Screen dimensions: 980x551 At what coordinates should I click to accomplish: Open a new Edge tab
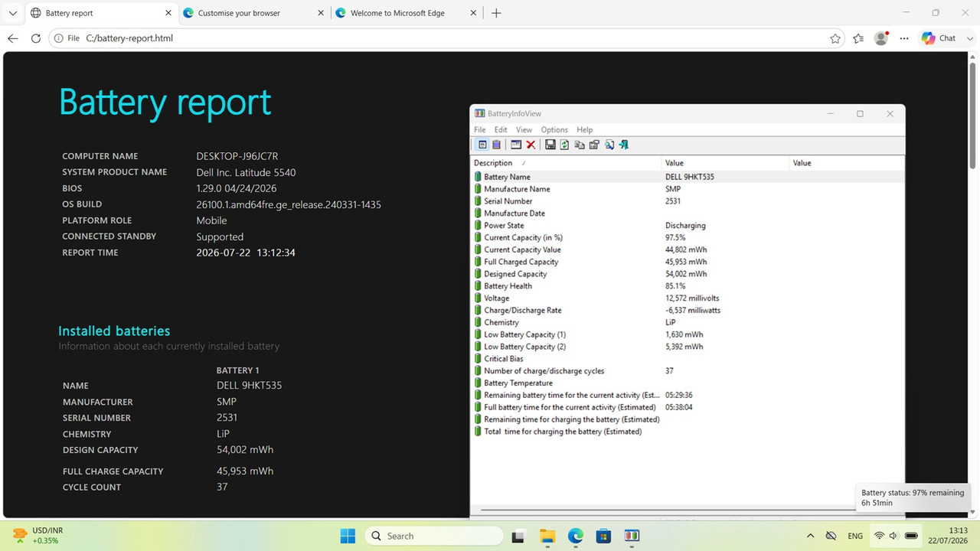(x=496, y=13)
